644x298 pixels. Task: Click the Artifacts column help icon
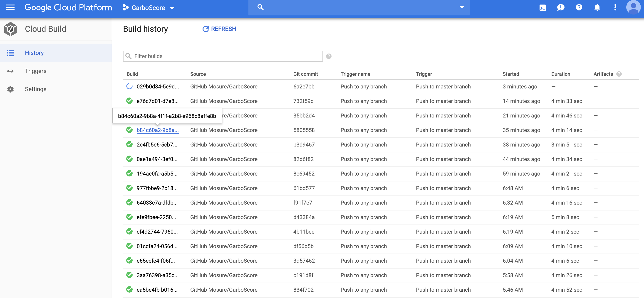click(619, 74)
